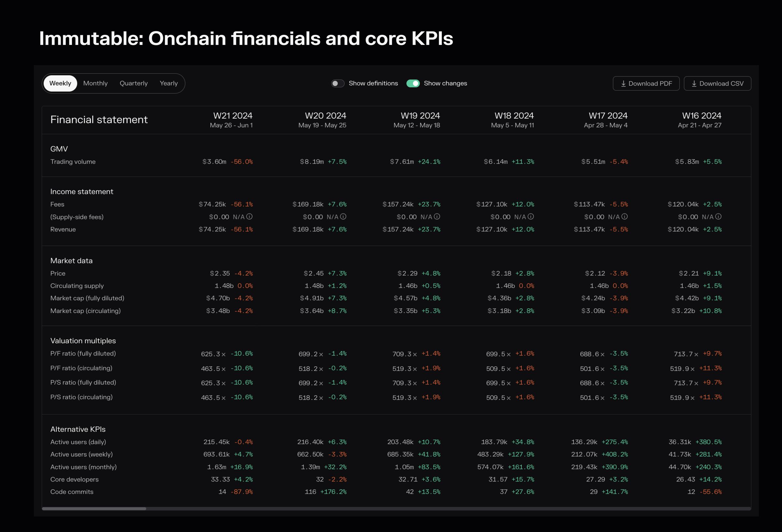Switch to Monthly view
The height and width of the screenshot is (532, 782).
tap(95, 83)
